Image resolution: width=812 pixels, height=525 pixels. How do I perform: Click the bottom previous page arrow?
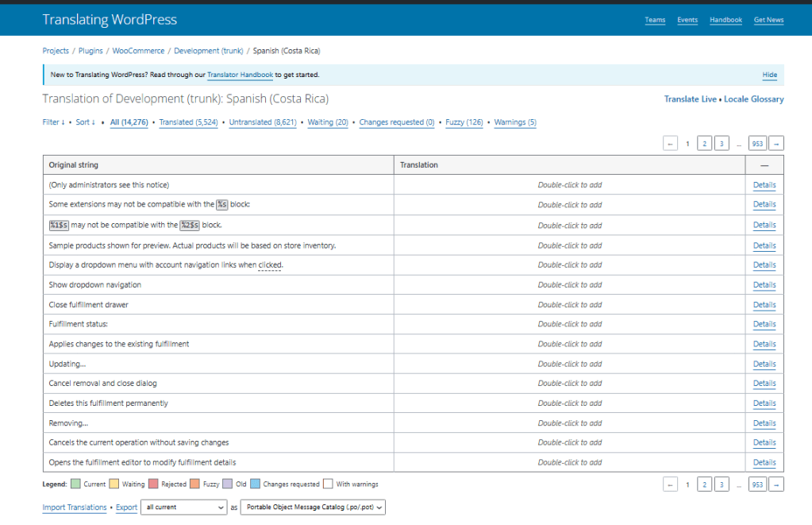coord(671,484)
